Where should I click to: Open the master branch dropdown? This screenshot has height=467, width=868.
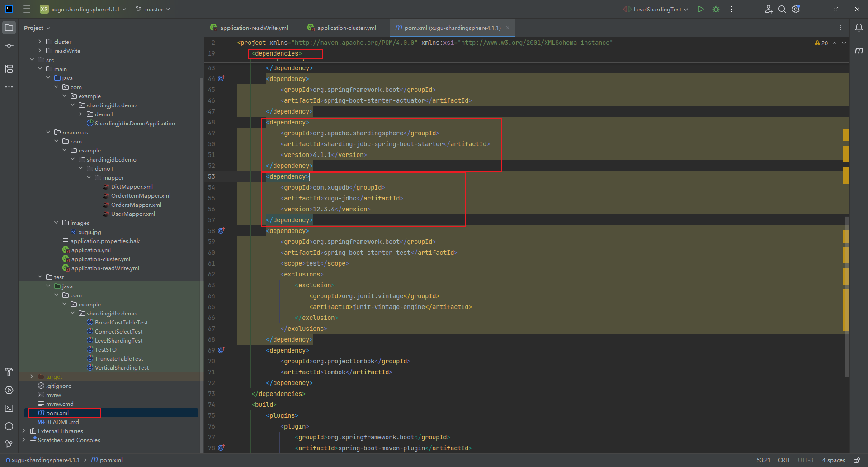(x=153, y=9)
